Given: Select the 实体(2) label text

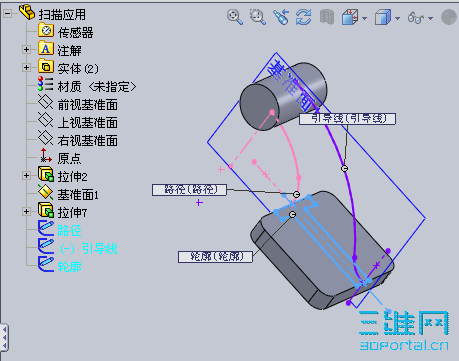Looking at the screenshot, I should pos(78,69).
